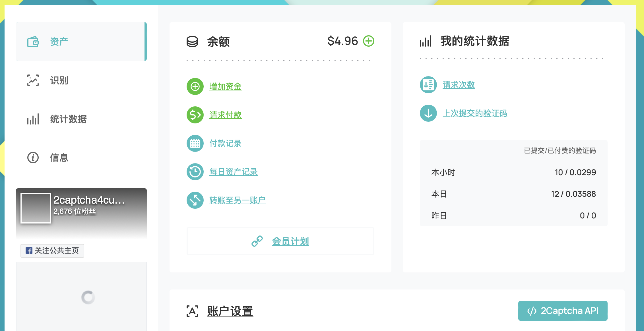
Task: Click the 识别 recognition icon in sidebar
Action: tap(33, 80)
